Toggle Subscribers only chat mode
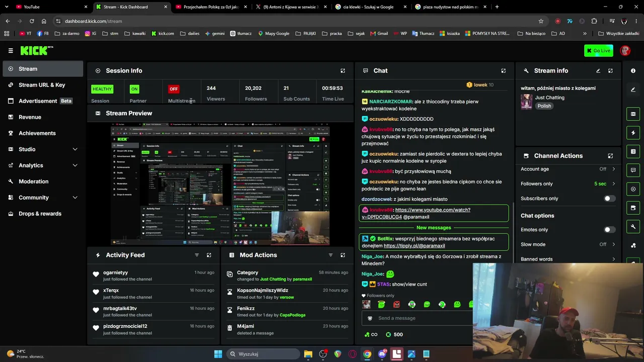 pos(609,199)
